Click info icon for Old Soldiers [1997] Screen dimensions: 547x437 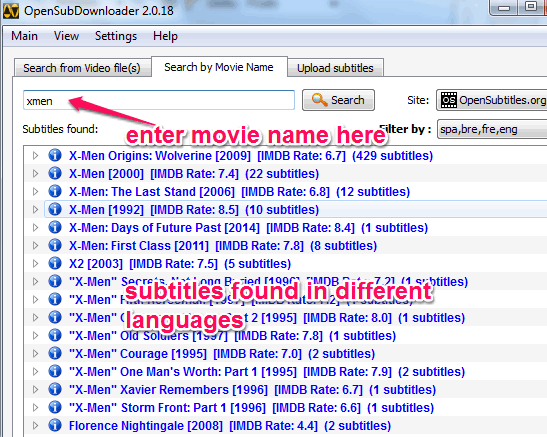click(55, 335)
